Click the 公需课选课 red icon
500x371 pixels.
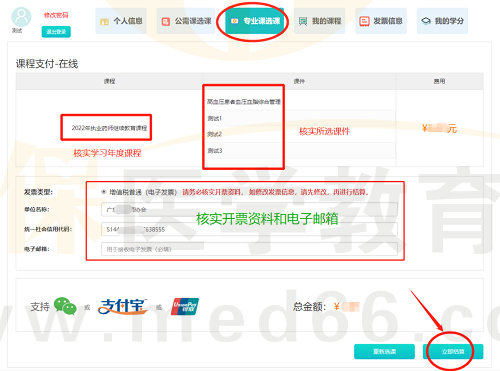pyautogui.click(x=166, y=22)
